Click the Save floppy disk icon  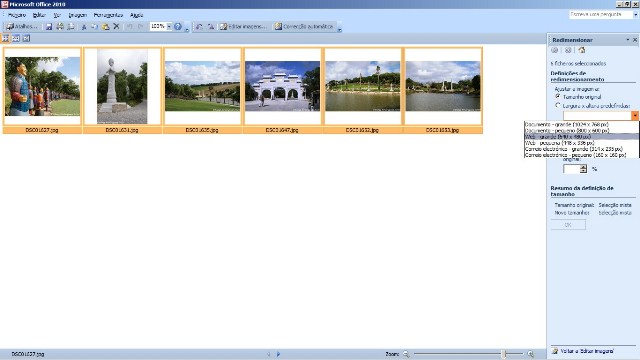(x=49, y=27)
